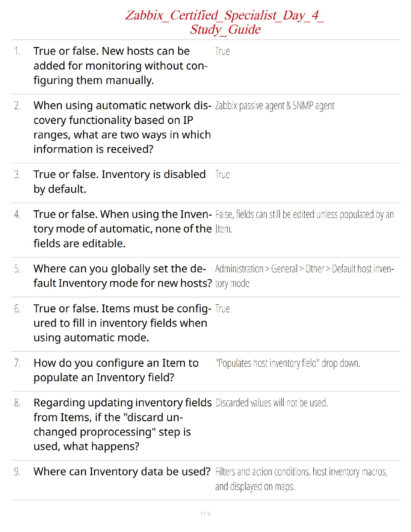Click question 2 about automatic network discovery
The image size is (411, 532).
pos(122,127)
